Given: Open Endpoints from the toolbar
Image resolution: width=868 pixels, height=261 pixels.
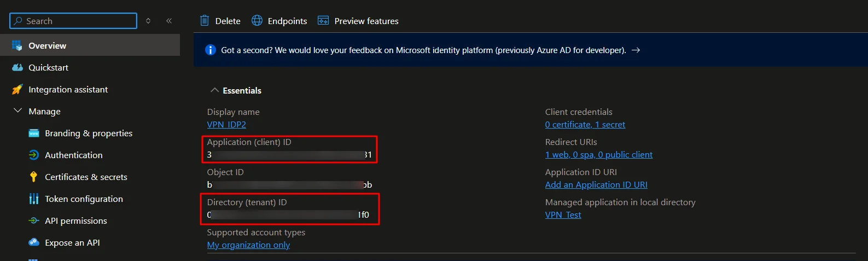Looking at the screenshot, I should click(x=287, y=21).
